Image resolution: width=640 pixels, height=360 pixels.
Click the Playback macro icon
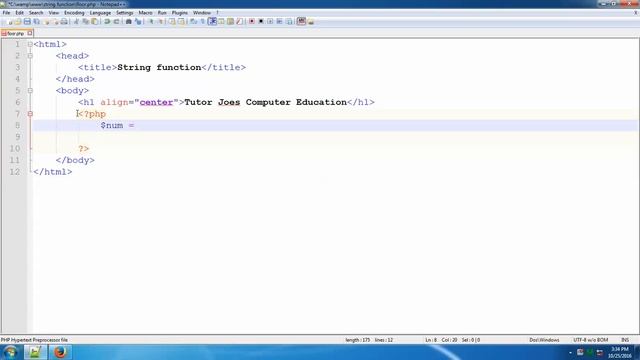point(270,21)
